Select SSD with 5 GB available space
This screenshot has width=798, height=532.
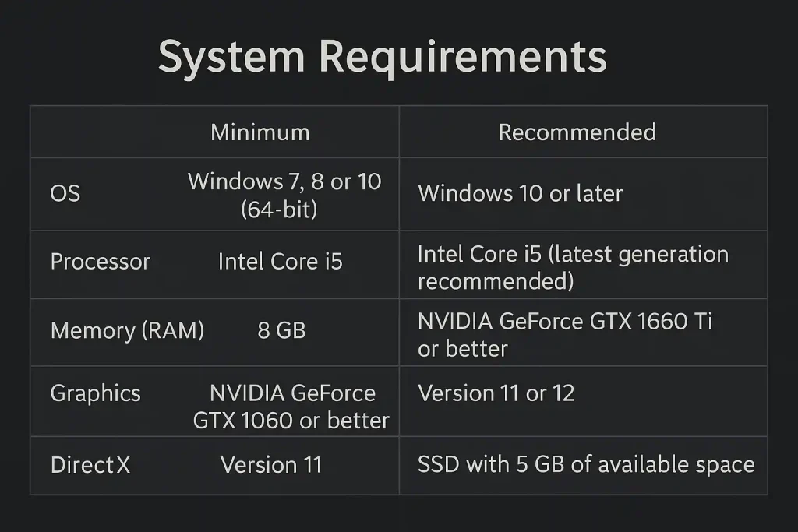[x=586, y=464]
